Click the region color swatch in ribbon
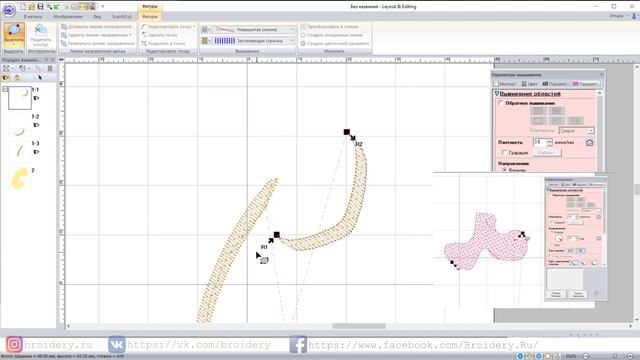Image resolution: width=640 pixels, height=360 pixels. click(205, 41)
